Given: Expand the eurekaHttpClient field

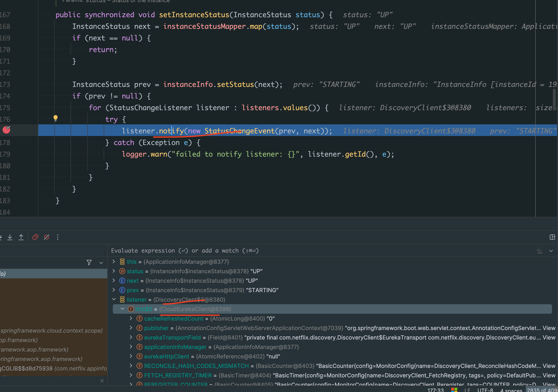Looking at the screenshot, I should [131, 356].
